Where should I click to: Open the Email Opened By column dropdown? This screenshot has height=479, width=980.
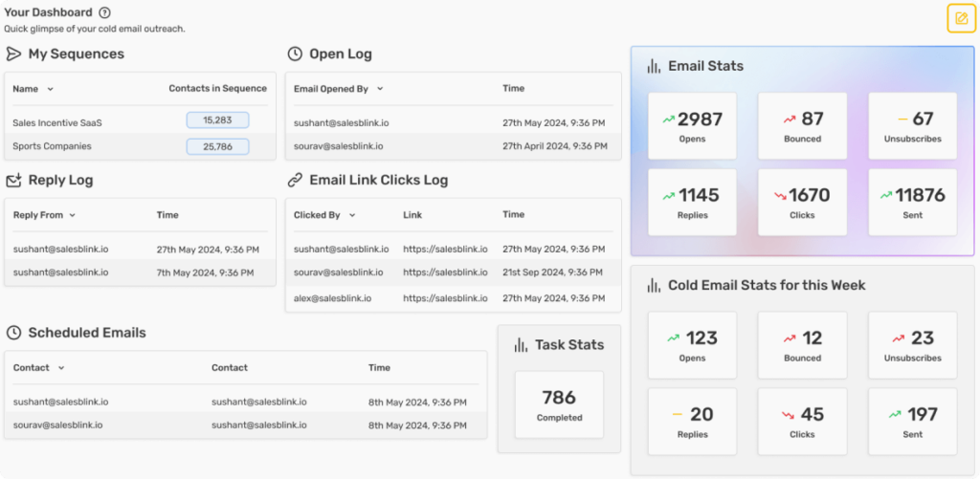pyautogui.click(x=380, y=89)
